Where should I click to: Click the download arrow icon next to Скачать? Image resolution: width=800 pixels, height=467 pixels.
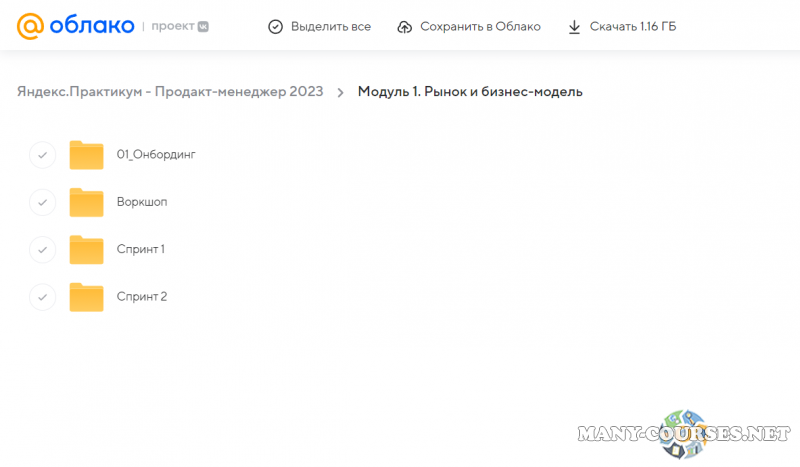pos(574,27)
